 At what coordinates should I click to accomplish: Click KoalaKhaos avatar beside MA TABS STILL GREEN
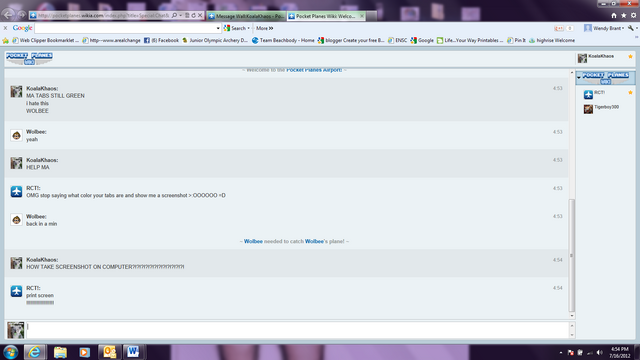16,91
